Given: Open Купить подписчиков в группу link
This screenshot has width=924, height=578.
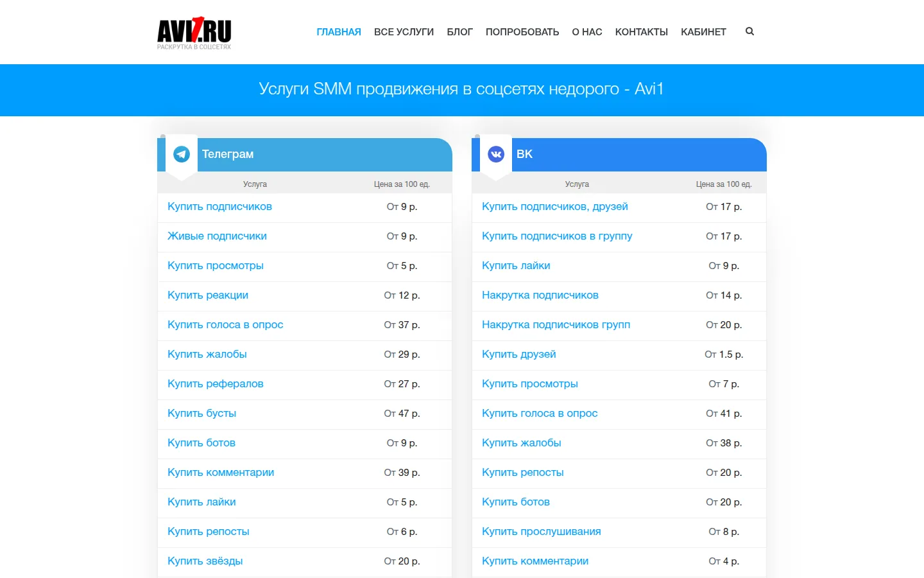Looking at the screenshot, I should point(557,236).
